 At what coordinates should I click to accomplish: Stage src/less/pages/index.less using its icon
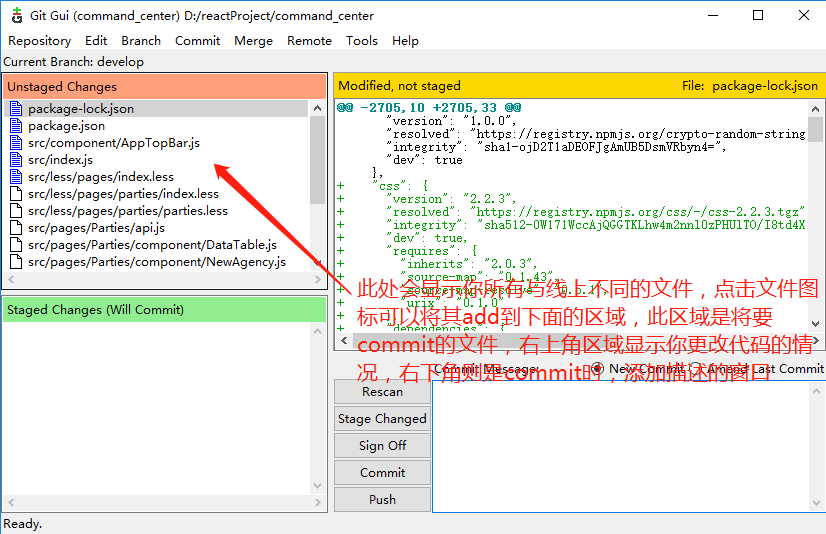click(16, 176)
